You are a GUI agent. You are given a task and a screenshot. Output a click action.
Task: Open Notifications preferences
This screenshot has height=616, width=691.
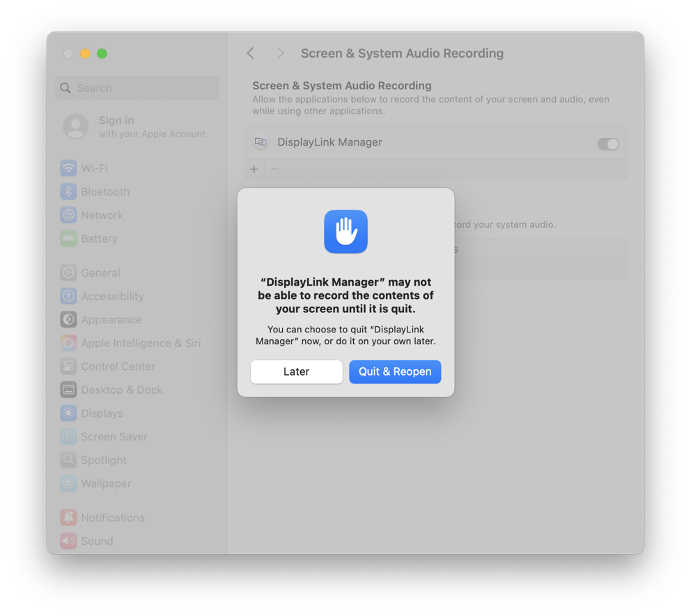pyautogui.click(x=111, y=518)
